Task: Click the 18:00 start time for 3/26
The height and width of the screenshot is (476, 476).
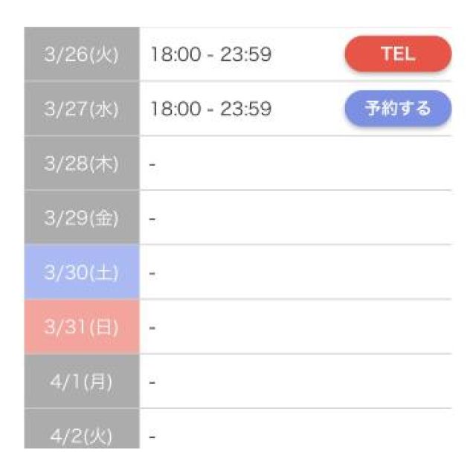Action: [x=174, y=54]
